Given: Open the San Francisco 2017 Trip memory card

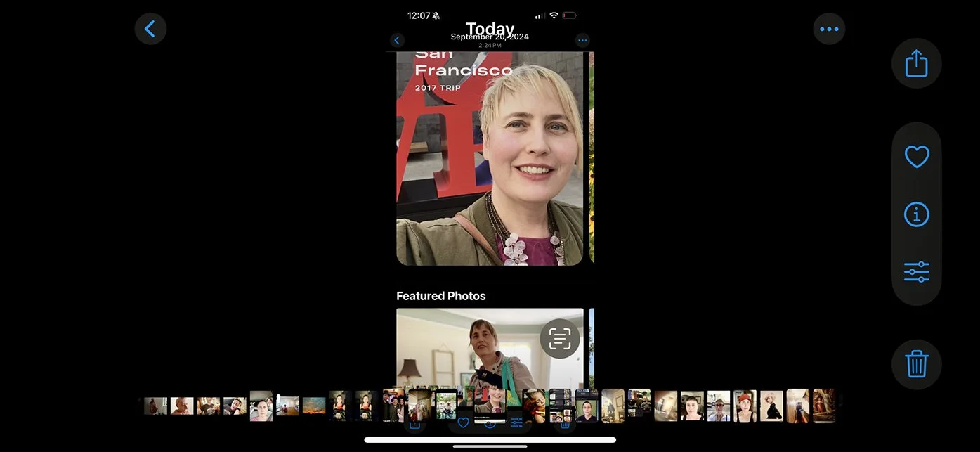Looking at the screenshot, I should pos(490,158).
